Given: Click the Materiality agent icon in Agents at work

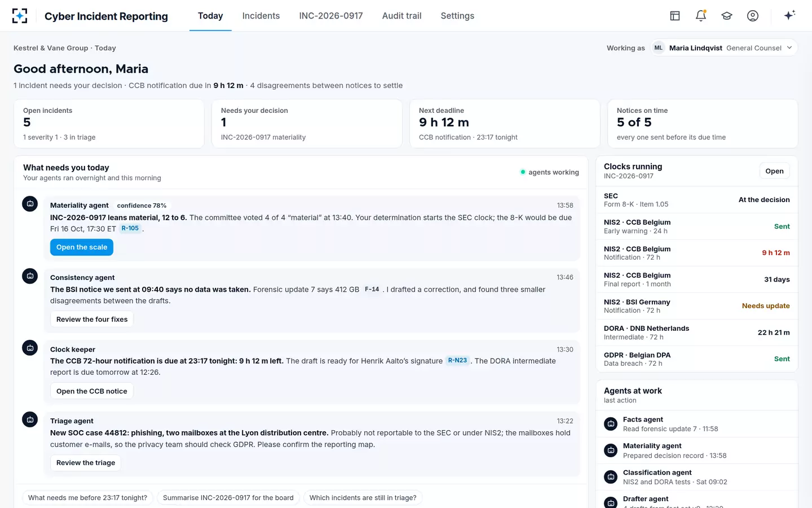Looking at the screenshot, I should 611,450.
